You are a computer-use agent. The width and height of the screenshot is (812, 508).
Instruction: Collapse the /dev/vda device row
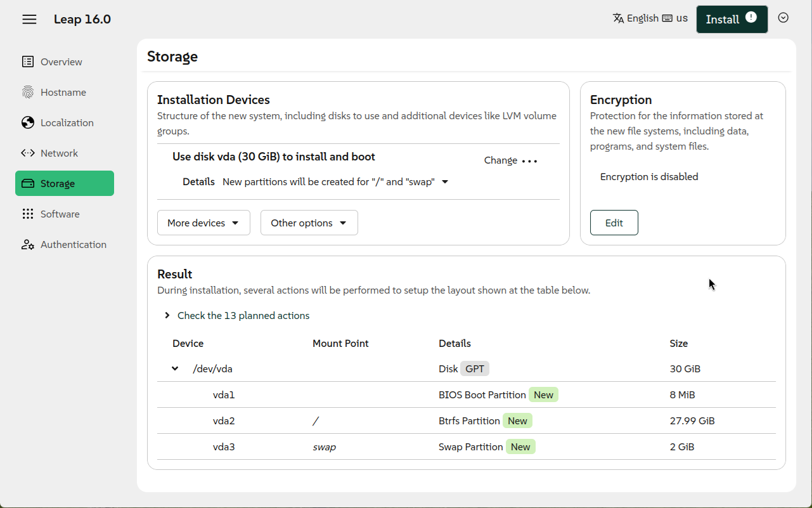point(175,368)
